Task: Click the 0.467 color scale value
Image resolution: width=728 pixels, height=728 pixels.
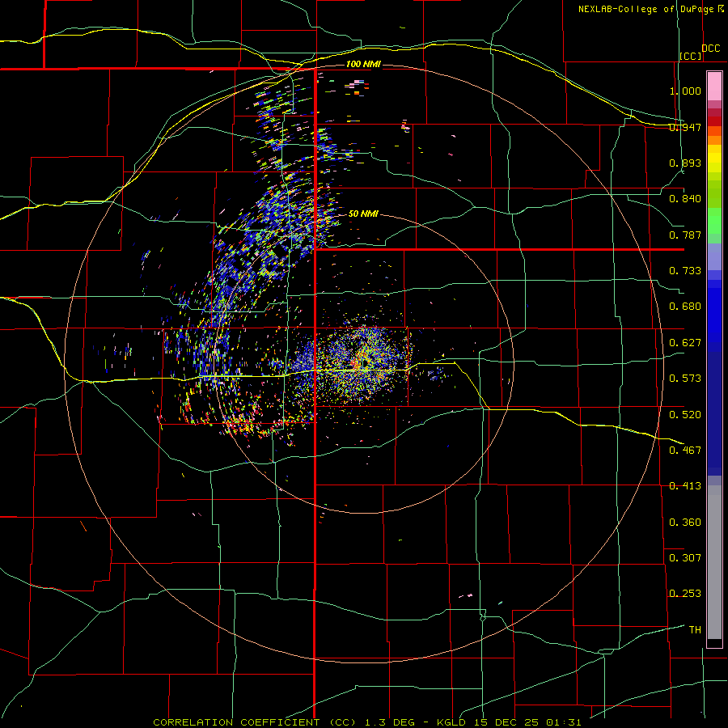Action: [685, 450]
